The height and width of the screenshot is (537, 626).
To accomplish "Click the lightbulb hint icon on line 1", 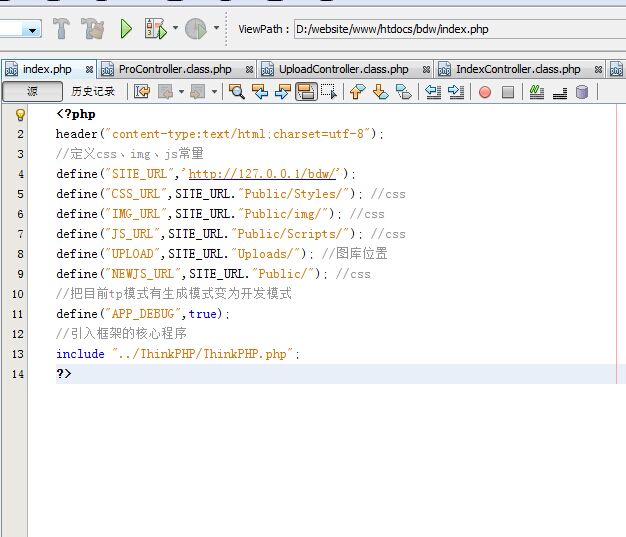I will tap(20, 115).
